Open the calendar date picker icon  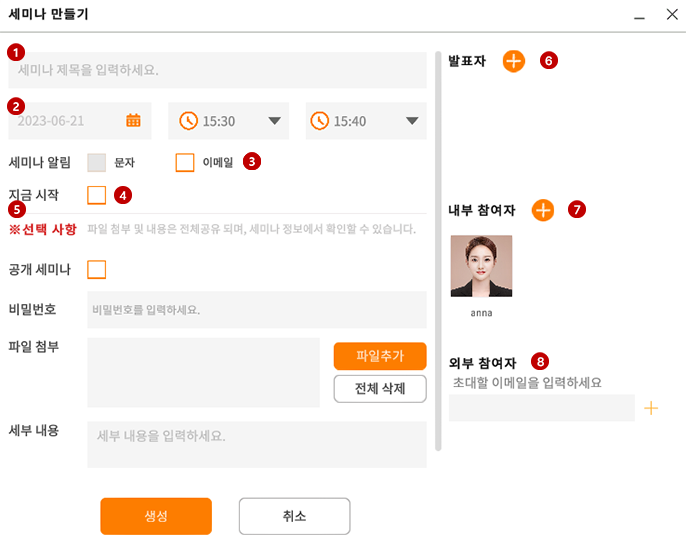133,120
